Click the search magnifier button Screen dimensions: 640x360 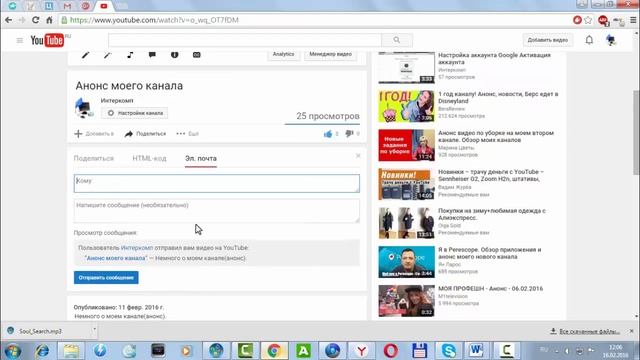coord(397,40)
